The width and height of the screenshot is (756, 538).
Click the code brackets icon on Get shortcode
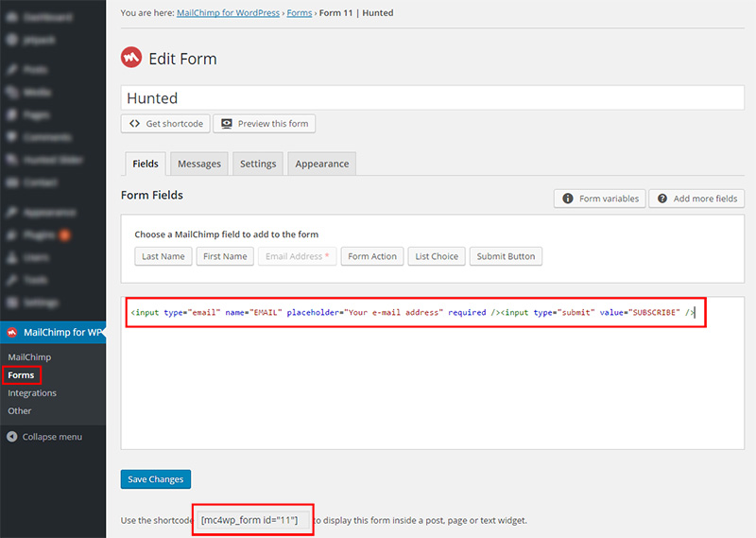coord(134,124)
